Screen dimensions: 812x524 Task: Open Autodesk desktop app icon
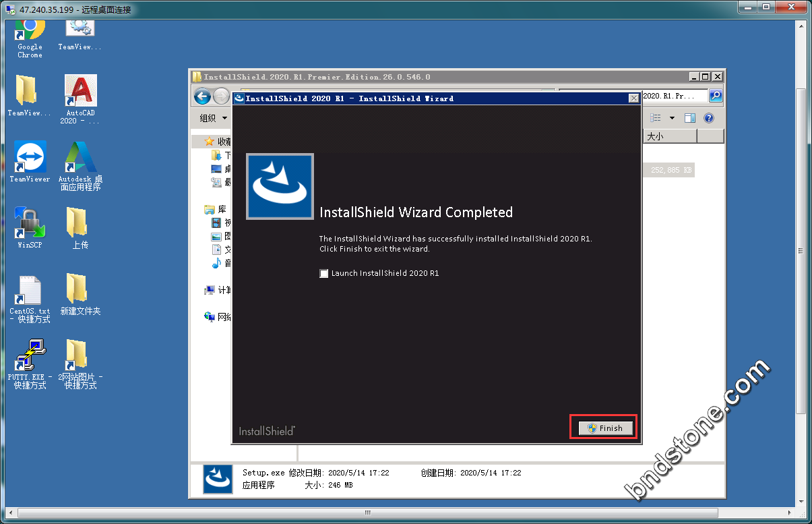coord(80,158)
